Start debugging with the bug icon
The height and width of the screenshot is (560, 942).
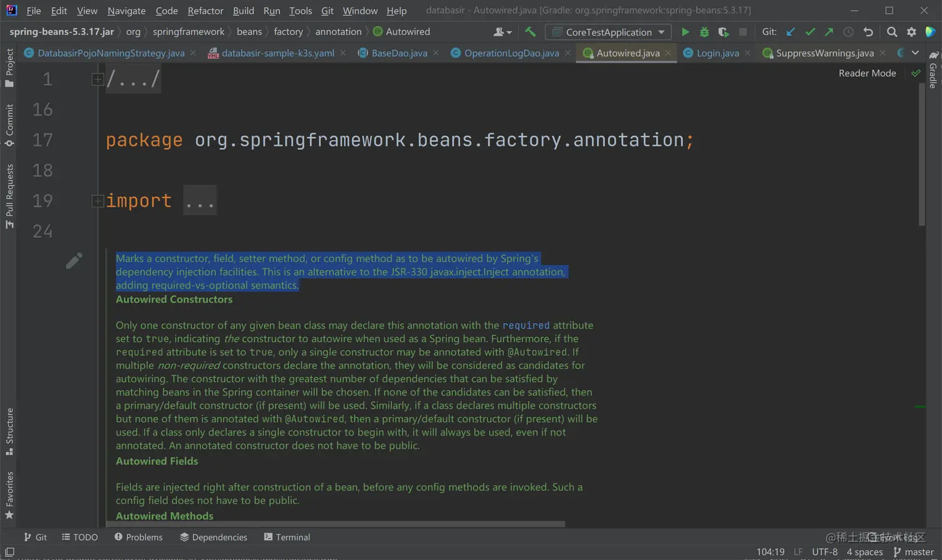[x=704, y=32]
